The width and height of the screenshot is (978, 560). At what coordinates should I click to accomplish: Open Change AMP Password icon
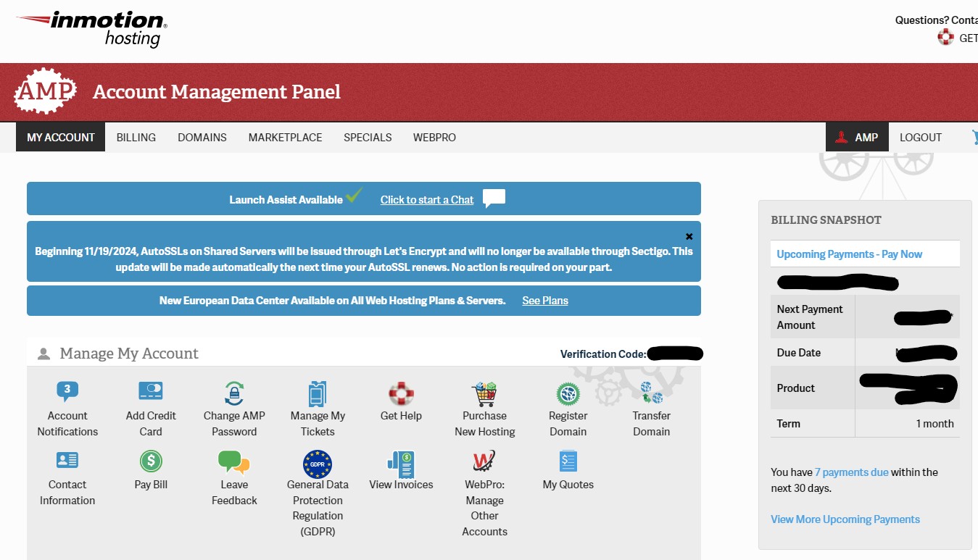[234, 393]
